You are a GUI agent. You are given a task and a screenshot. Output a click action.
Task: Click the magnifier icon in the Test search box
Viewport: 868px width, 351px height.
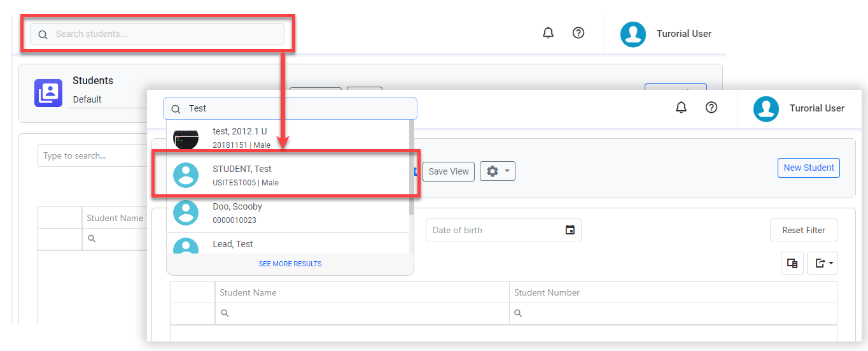[x=176, y=109]
